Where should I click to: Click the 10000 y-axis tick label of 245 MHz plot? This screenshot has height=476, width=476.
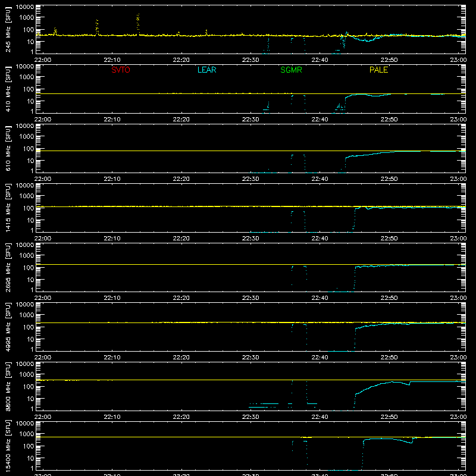pyautogui.click(x=25, y=7)
